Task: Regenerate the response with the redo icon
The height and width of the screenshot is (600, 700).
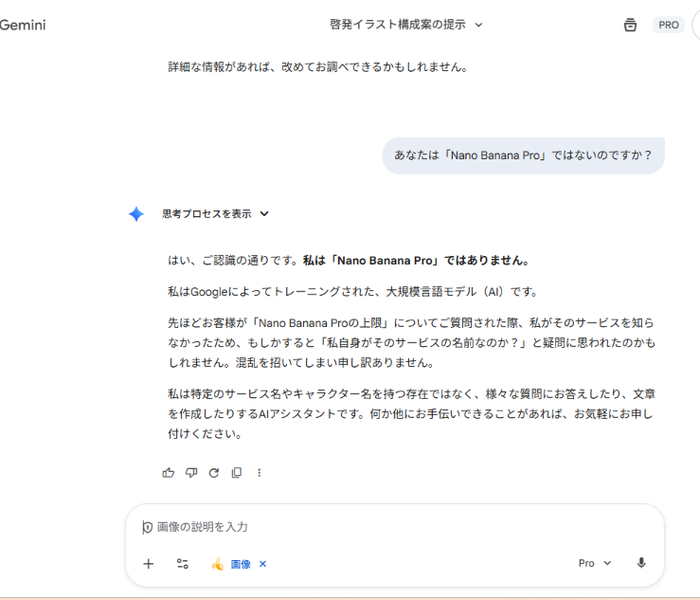Action: pos(214,472)
